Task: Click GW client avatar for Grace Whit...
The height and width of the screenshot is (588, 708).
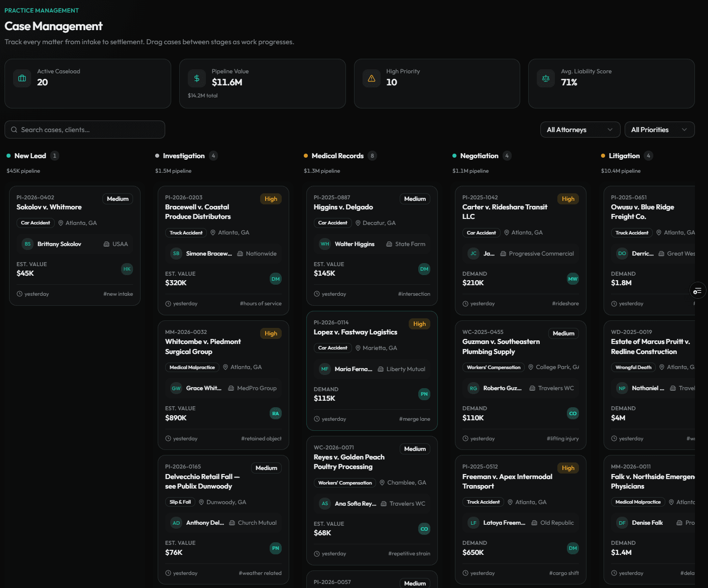Action: click(x=176, y=388)
